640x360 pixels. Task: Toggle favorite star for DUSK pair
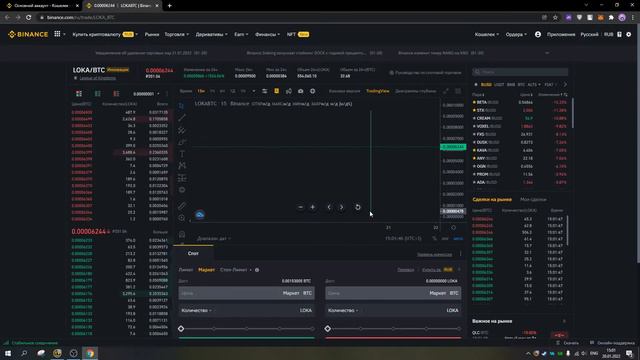click(x=474, y=142)
